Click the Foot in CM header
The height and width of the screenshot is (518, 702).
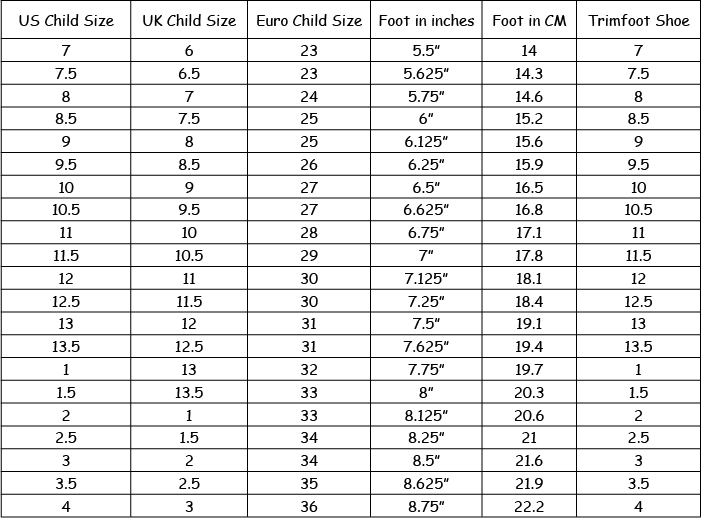coord(529,21)
